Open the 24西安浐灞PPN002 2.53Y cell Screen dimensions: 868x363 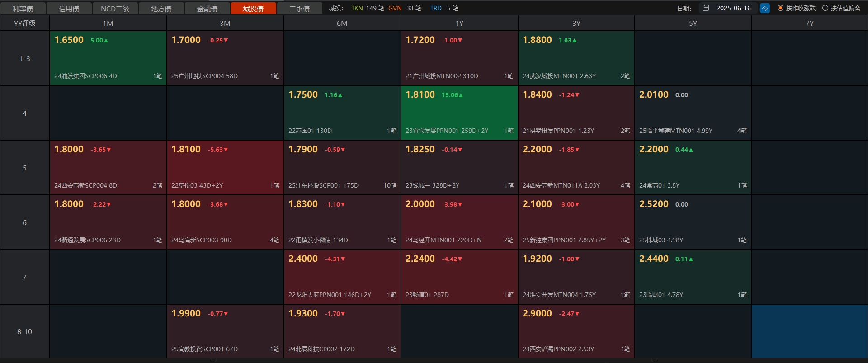[x=576, y=331]
